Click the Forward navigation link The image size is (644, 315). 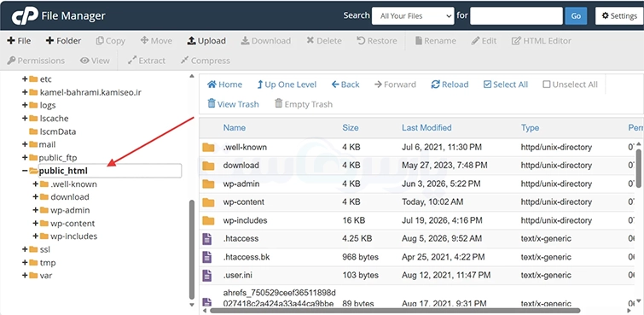coord(395,85)
